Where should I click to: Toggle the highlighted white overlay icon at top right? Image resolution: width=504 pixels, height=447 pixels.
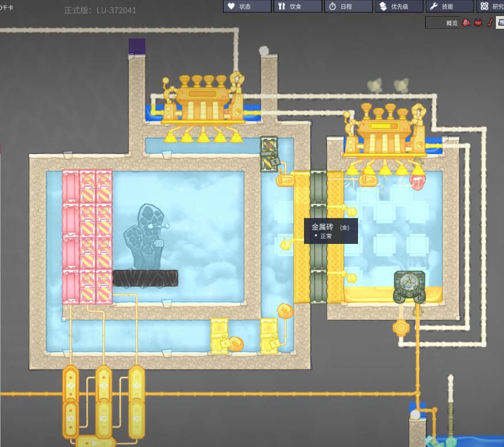coord(500,22)
